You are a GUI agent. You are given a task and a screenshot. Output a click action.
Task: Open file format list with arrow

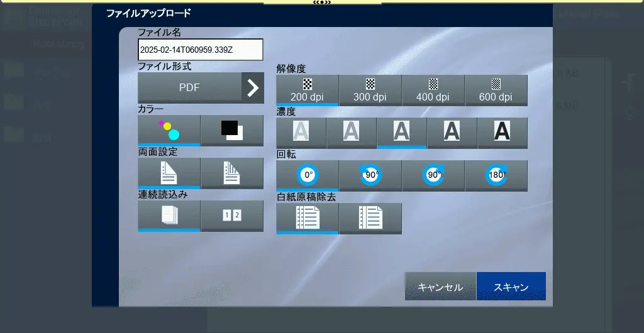tap(253, 87)
